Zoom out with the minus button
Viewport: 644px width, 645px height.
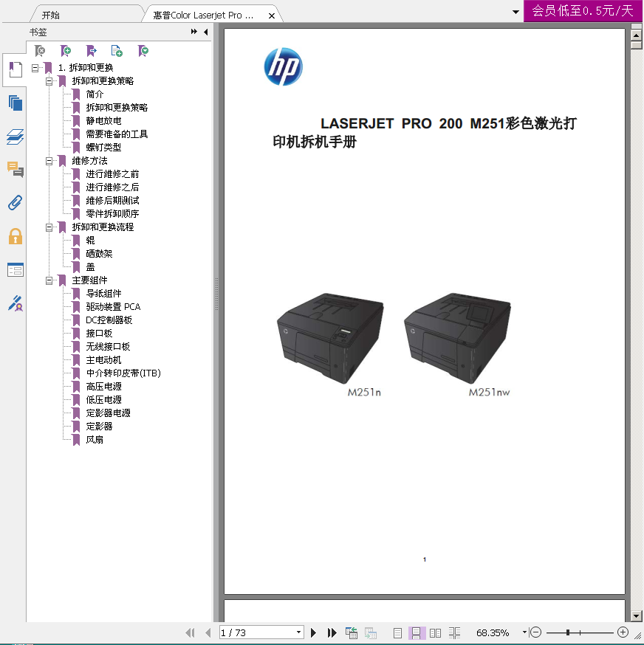pyautogui.click(x=535, y=632)
